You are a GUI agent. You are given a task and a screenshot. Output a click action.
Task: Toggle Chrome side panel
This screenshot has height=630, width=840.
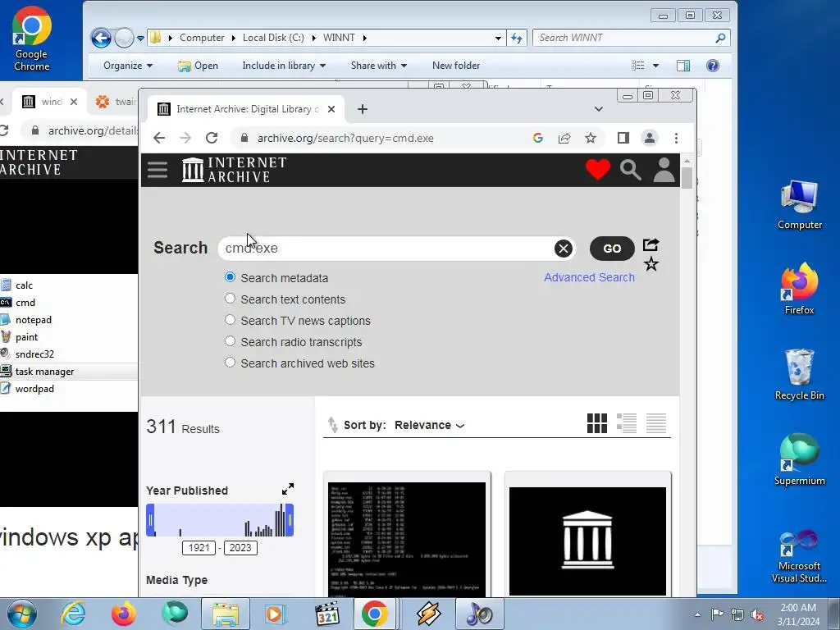click(x=623, y=138)
